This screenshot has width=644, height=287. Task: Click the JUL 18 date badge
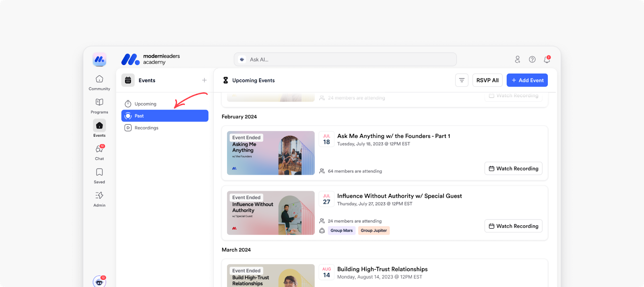(326, 139)
